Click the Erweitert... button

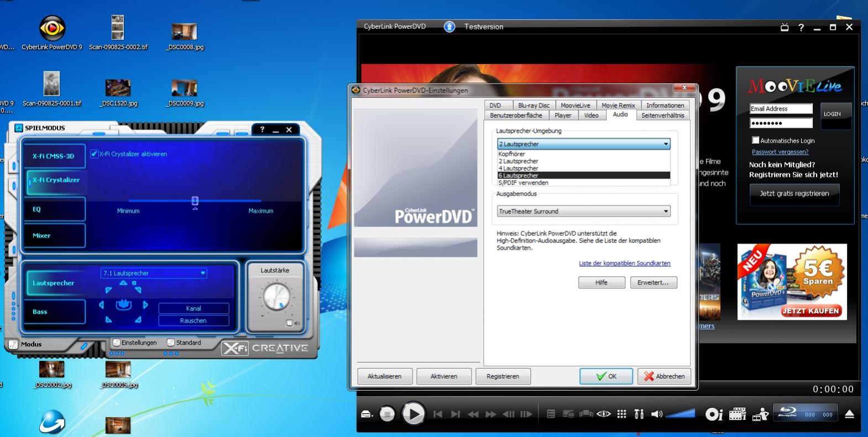(x=653, y=282)
